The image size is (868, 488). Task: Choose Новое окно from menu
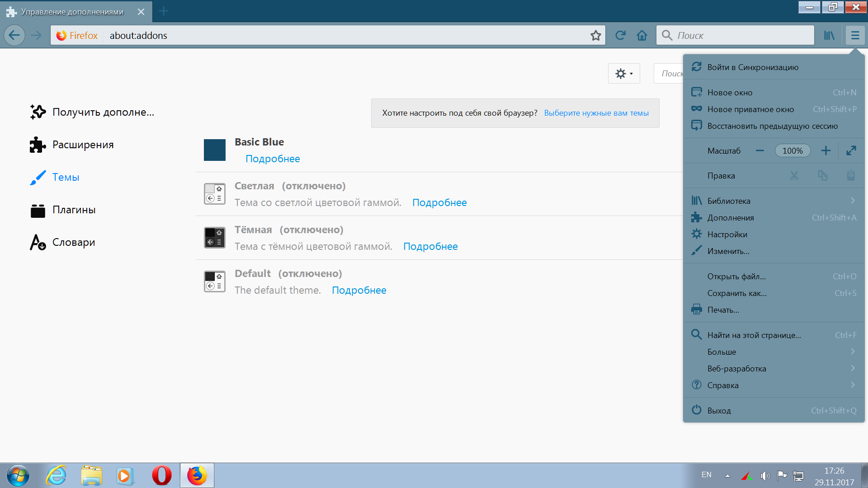pyautogui.click(x=774, y=92)
